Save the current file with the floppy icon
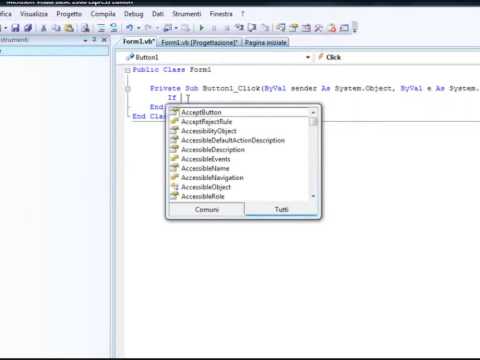 (x=15, y=28)
